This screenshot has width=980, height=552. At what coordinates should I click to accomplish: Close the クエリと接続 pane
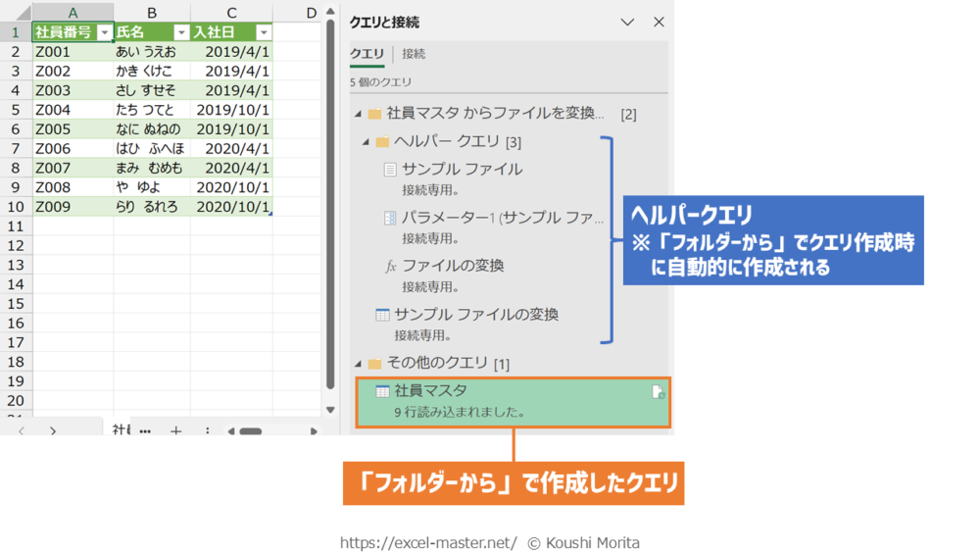point(659,22)
